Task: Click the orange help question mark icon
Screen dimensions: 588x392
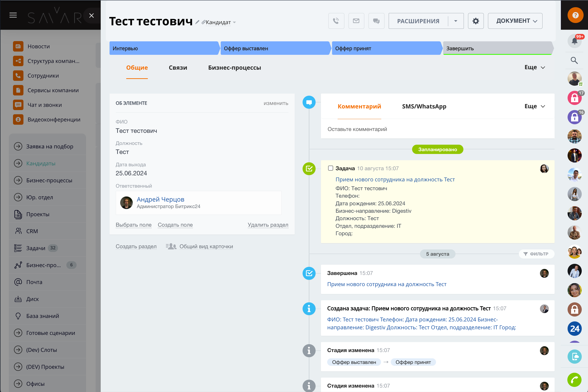Action: pos(575,15)
